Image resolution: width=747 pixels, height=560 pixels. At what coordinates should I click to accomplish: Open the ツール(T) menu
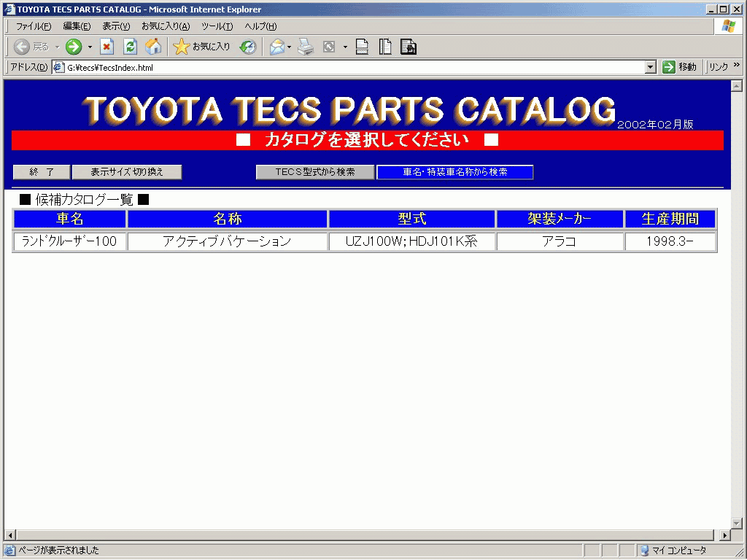[217, 26]
